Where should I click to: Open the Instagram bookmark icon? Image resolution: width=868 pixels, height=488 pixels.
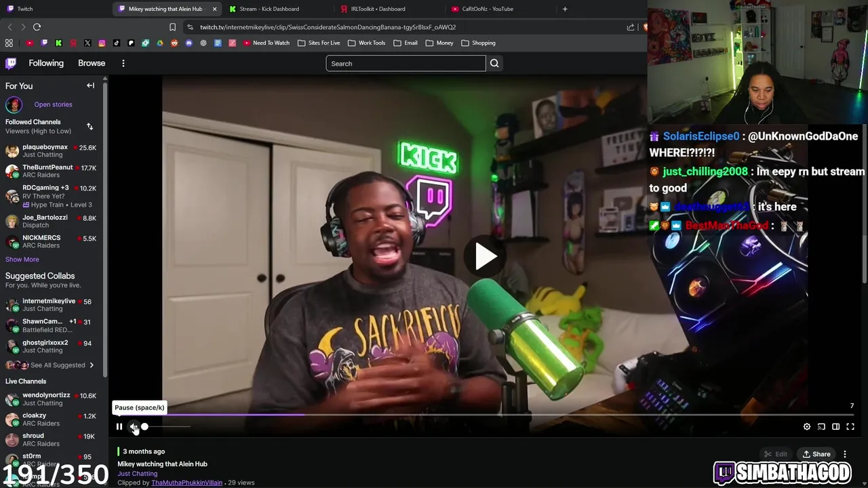(x=102, y=43)
